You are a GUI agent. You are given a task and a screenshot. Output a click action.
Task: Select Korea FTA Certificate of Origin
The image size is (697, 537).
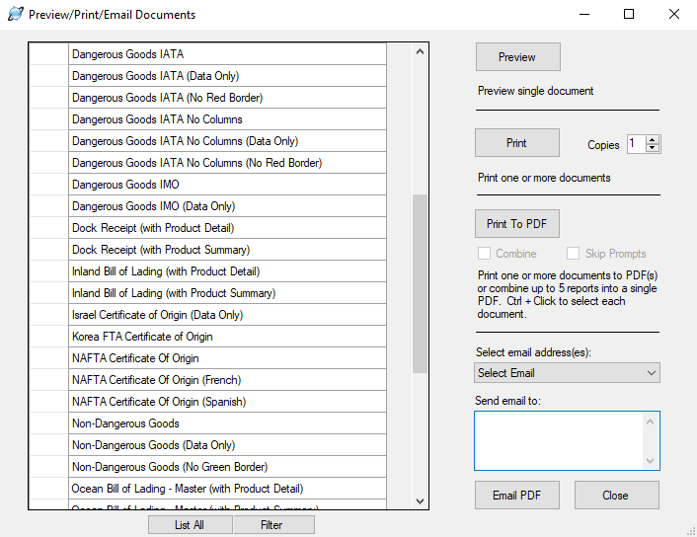point(228,337)
